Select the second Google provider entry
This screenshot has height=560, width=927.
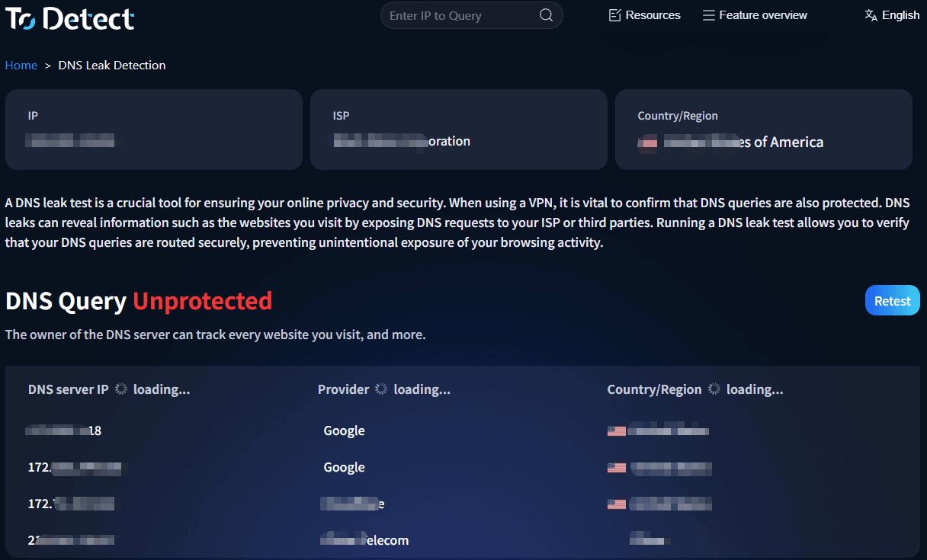[x=344, y=468]
